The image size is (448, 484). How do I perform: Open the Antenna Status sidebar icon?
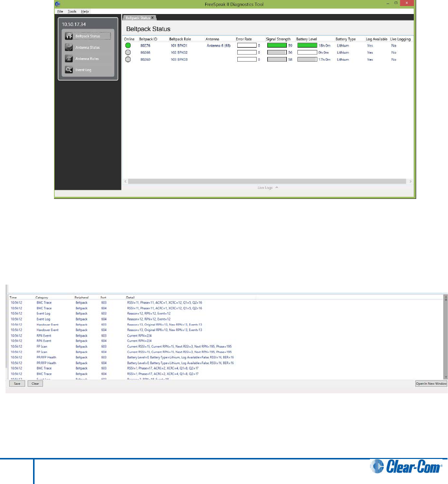tap(69, 47)
